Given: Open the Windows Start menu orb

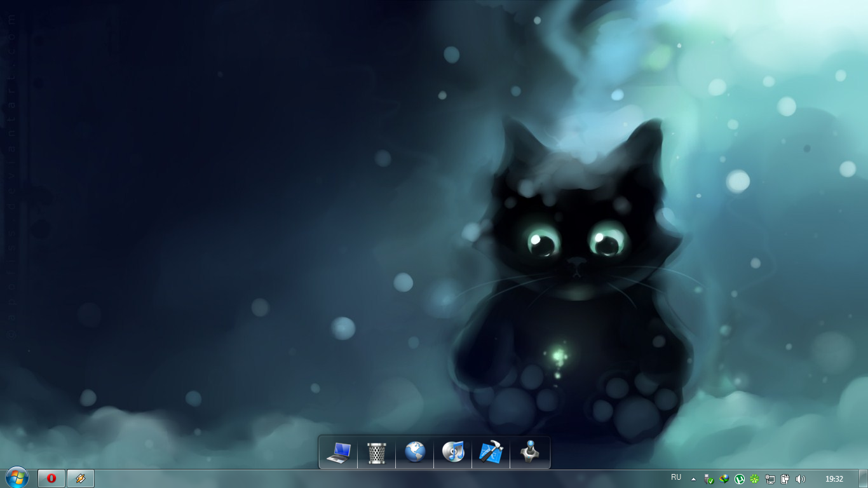Looking at the screenshot, I should point(17,478).
